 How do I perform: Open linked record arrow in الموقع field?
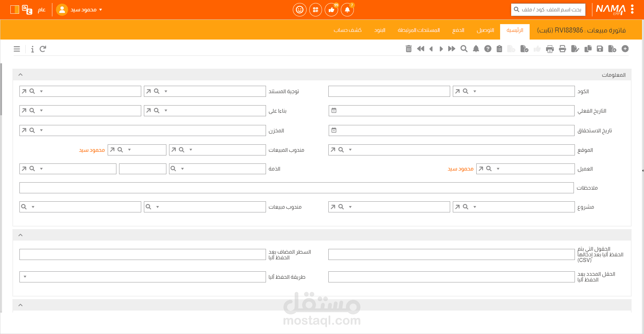pos(333,150)
